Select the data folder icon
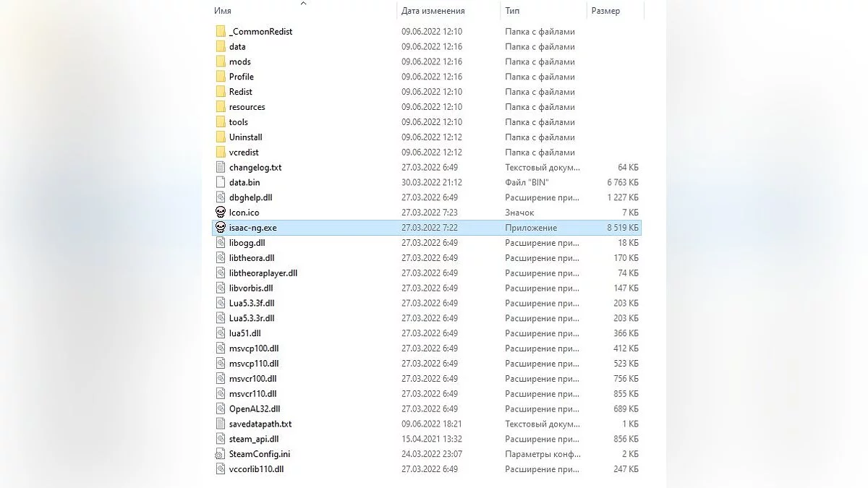Screen dimensions: 868x488 click(221, 47)
